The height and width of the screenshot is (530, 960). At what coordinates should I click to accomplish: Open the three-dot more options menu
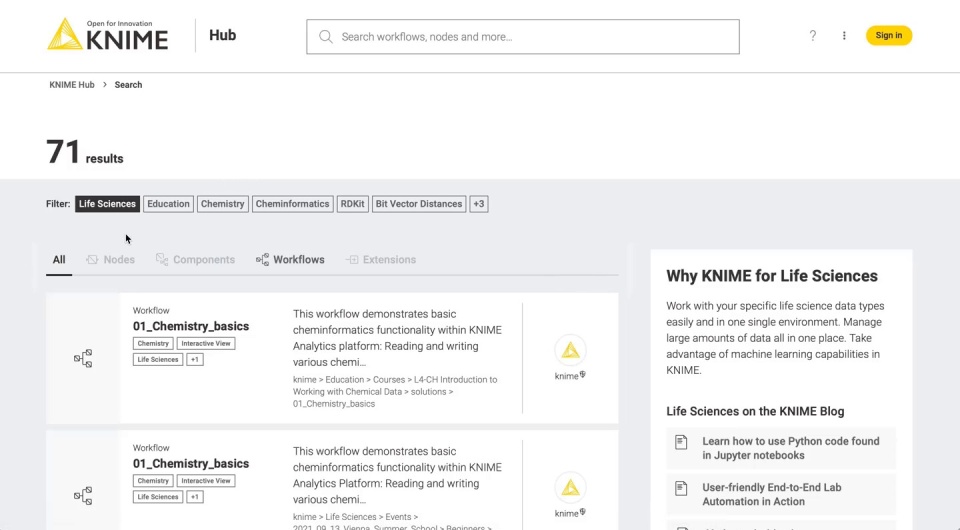click(x=844, y=35)
